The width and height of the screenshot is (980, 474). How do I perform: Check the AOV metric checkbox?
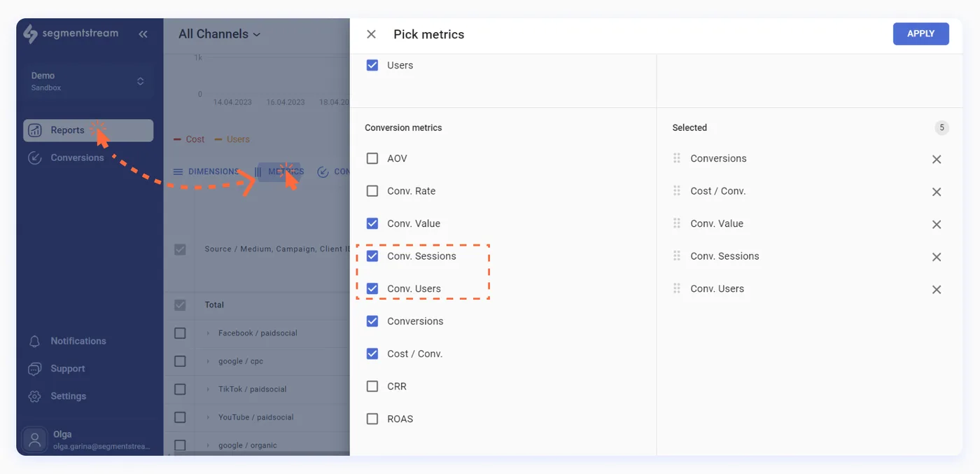[372, 158]
